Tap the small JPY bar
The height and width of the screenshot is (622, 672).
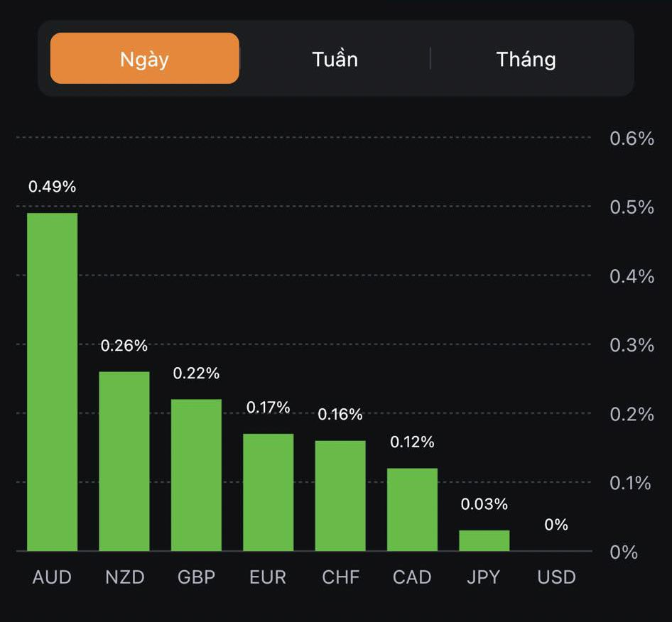[x=484, y=540]
